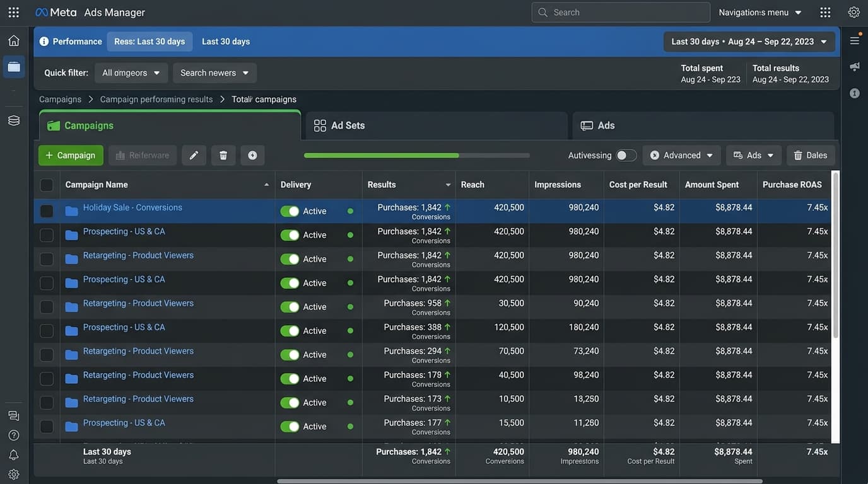This screenshot has width=868, height=484.
Task: Open the Aug 24 – Sep 22, 2023 date range picker
Action: [749, 42]
